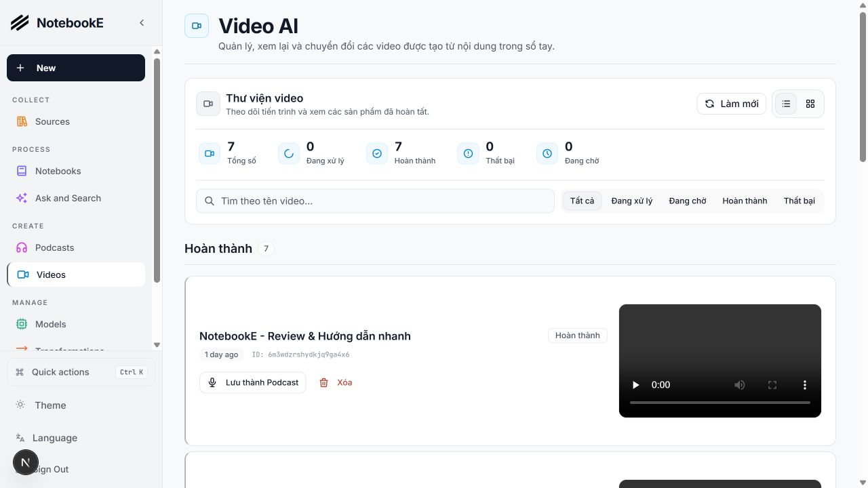Open the Sources section
Screen dimensions: 868x488
(76, 121)
